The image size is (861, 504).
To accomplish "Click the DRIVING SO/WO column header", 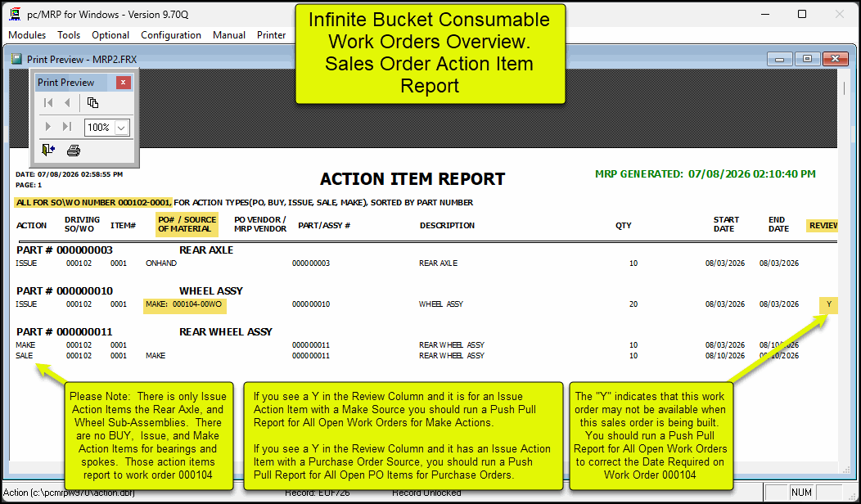I will pos(82,224).
